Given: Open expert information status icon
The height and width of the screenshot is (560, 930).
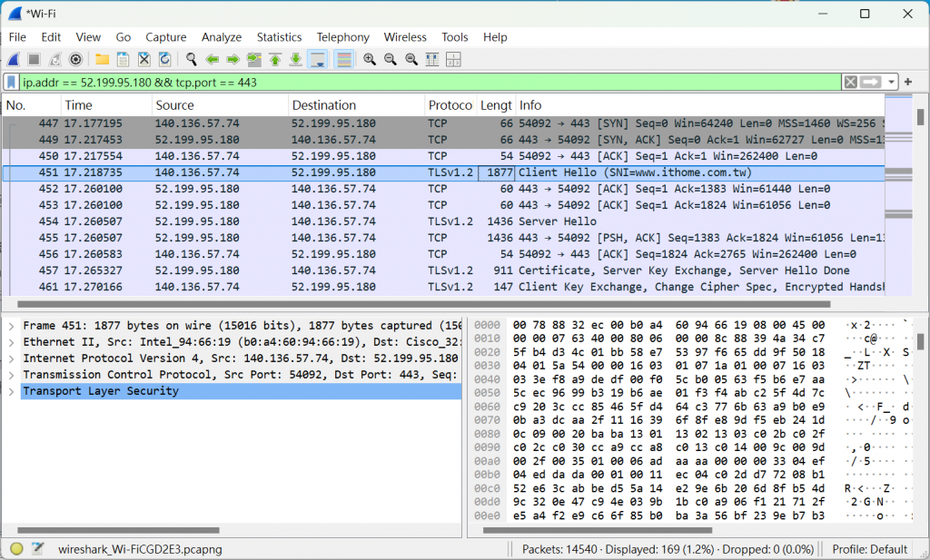Looking at the screenshot, I should click(16, 549).
